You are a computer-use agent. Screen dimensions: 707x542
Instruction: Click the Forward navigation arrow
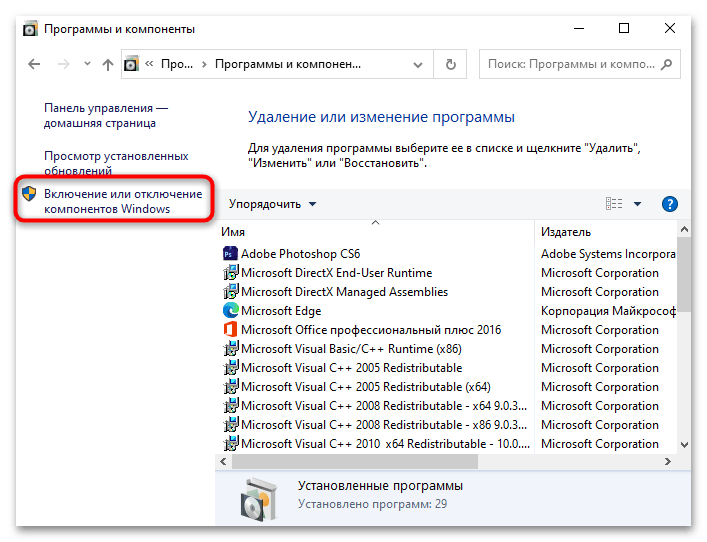(64, 64)
